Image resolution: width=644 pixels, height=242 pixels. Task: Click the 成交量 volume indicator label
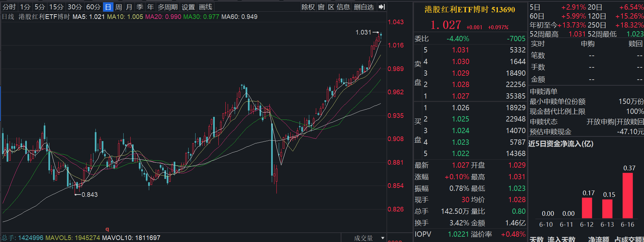[363, 238]
